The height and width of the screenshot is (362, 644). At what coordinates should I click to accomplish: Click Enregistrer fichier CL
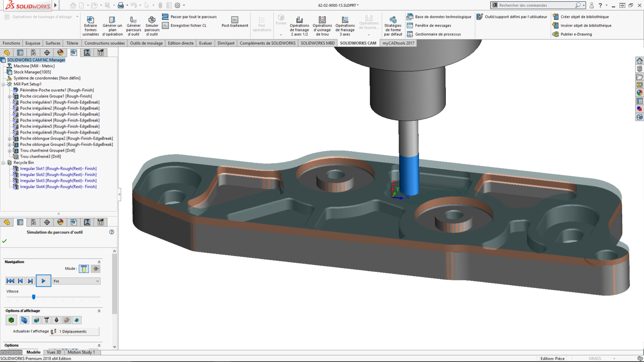click(188, 25)
